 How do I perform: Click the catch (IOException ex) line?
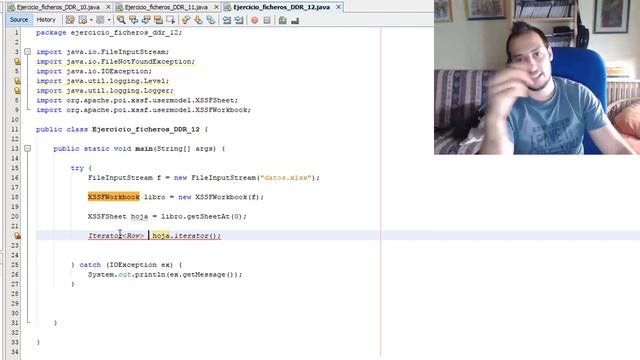127,265
